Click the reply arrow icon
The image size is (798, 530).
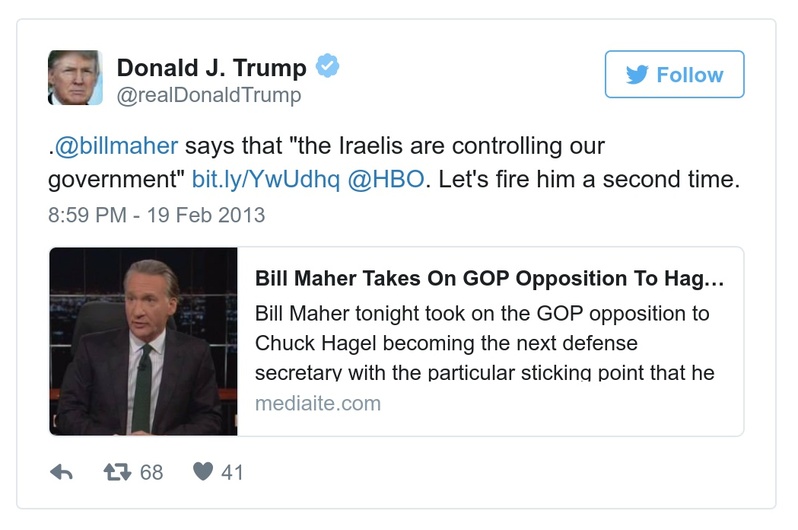tap(61, 471)
